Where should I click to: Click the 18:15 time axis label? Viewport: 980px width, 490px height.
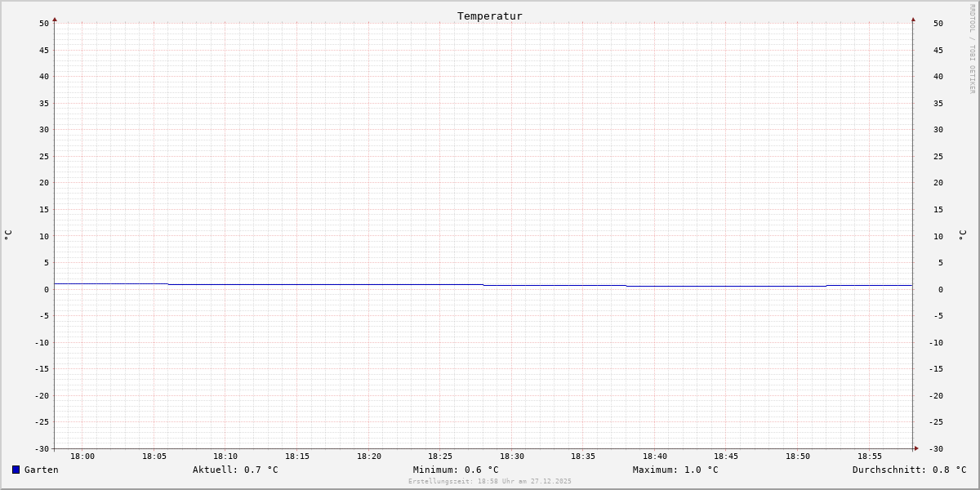pos(297,456)
